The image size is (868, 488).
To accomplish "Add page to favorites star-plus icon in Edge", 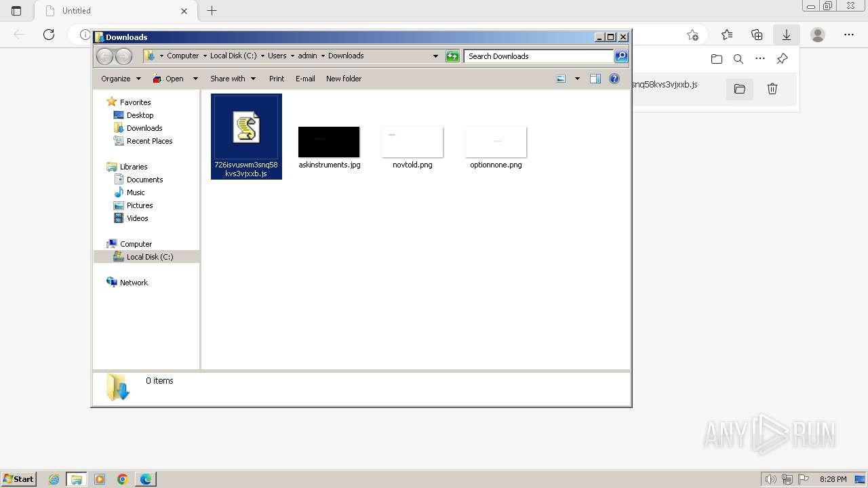I will pos(692,35).
